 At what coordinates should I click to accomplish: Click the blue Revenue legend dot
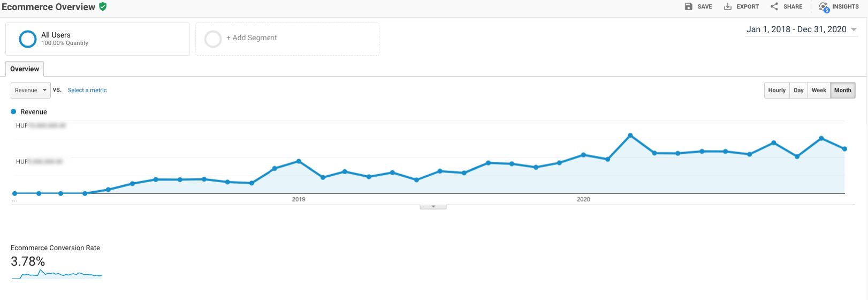[14, 112]
